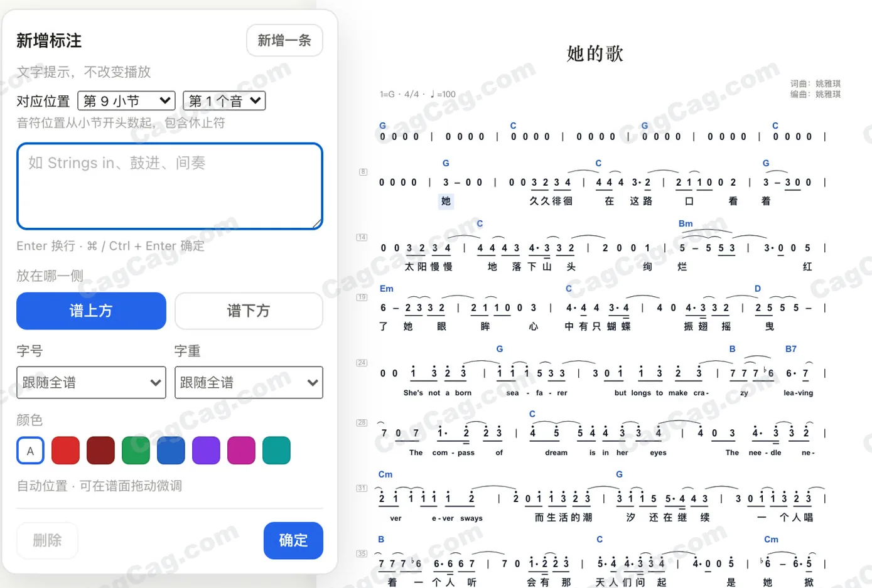
Task: Click the highlighted 她 lyric in measure 9
Action: pyautogui.click(x=446, y=201)
